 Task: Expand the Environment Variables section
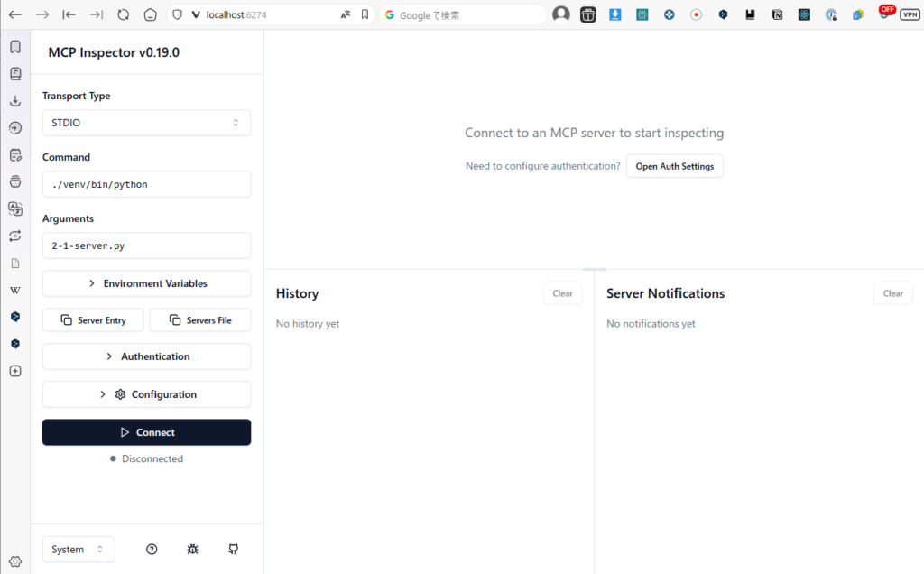click(146, 283)
